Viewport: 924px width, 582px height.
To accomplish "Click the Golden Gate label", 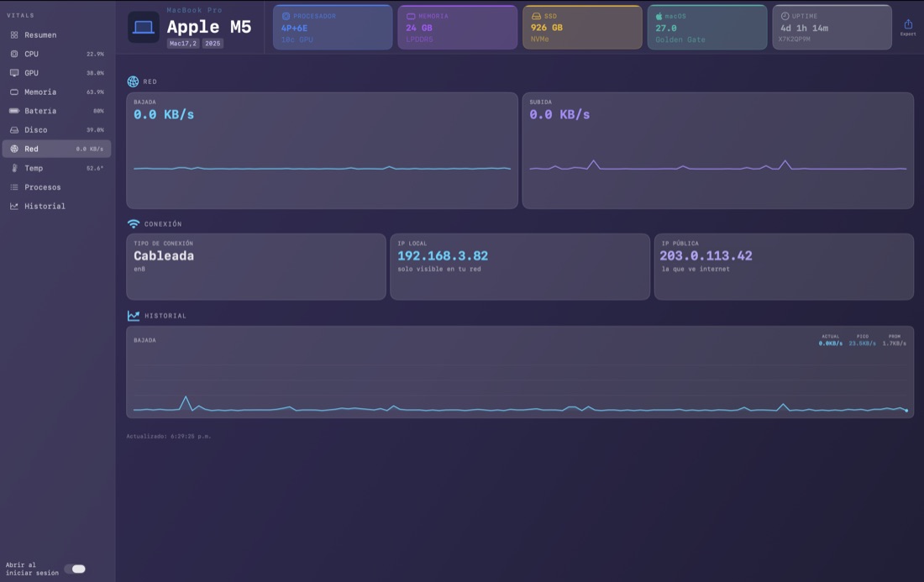I will pos(680,39).
